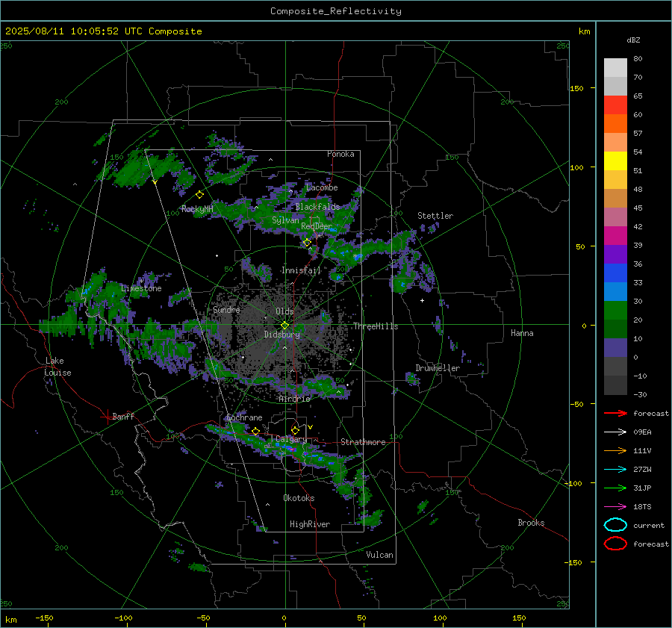Click the Olds town label
The width and height of the screenshot is (672, 628).
click(284, 311)
